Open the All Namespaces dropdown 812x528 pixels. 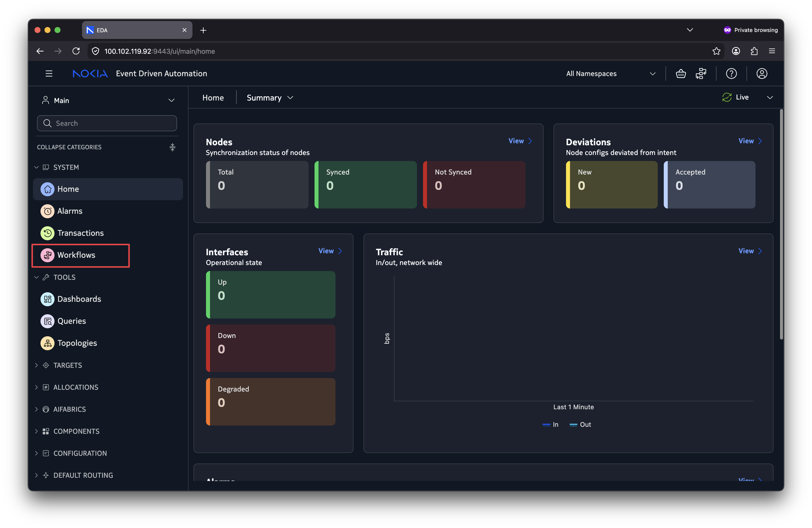(x=611, y=74)
